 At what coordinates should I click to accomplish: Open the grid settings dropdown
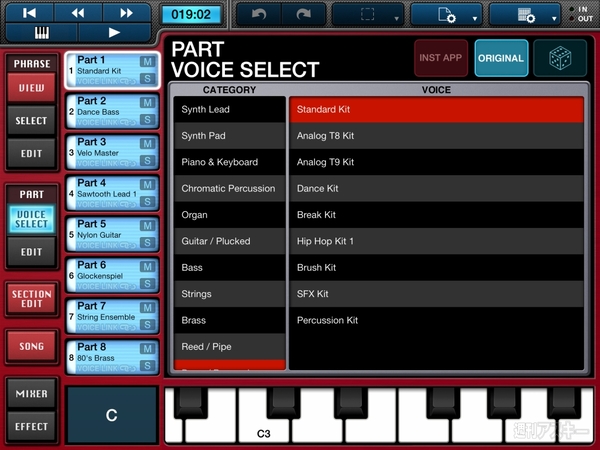tap(525, 15)
